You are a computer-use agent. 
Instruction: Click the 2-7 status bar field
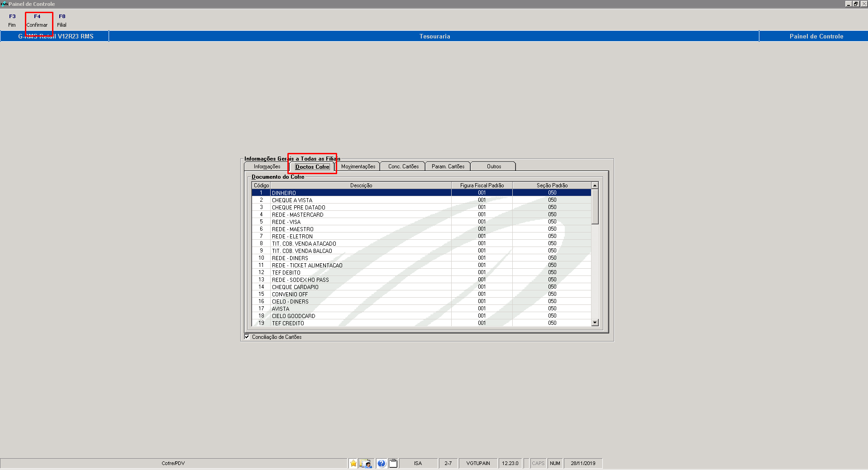coord(448,463)
